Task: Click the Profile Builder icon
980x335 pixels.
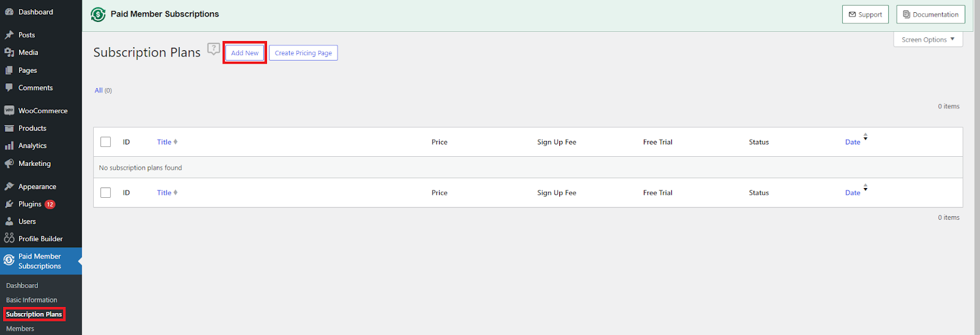Action: click(9, 238)
